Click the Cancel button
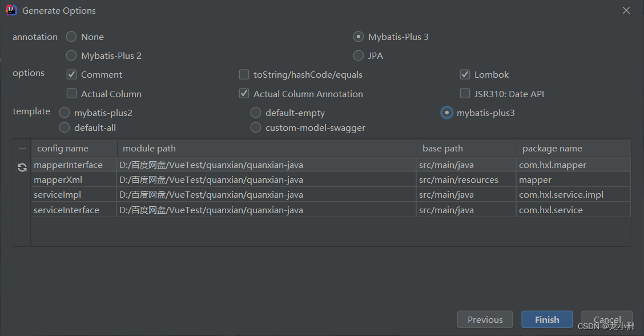 (x=607, y=319)
